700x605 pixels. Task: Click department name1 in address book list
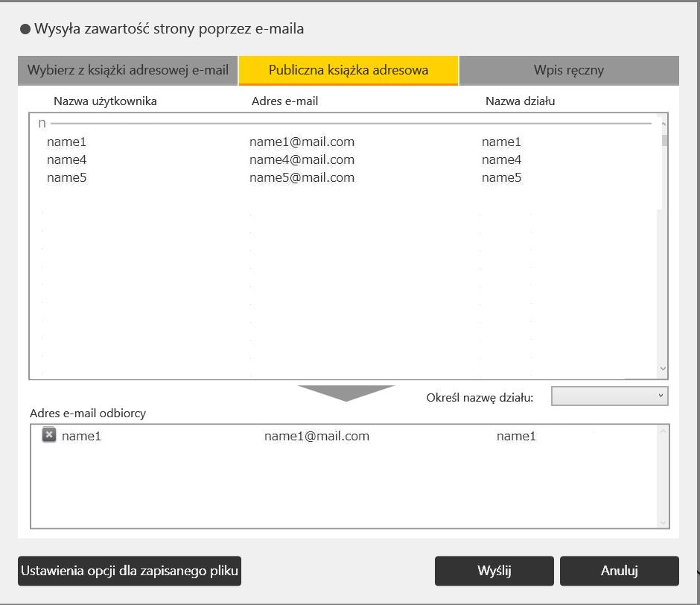coord(501,142)
